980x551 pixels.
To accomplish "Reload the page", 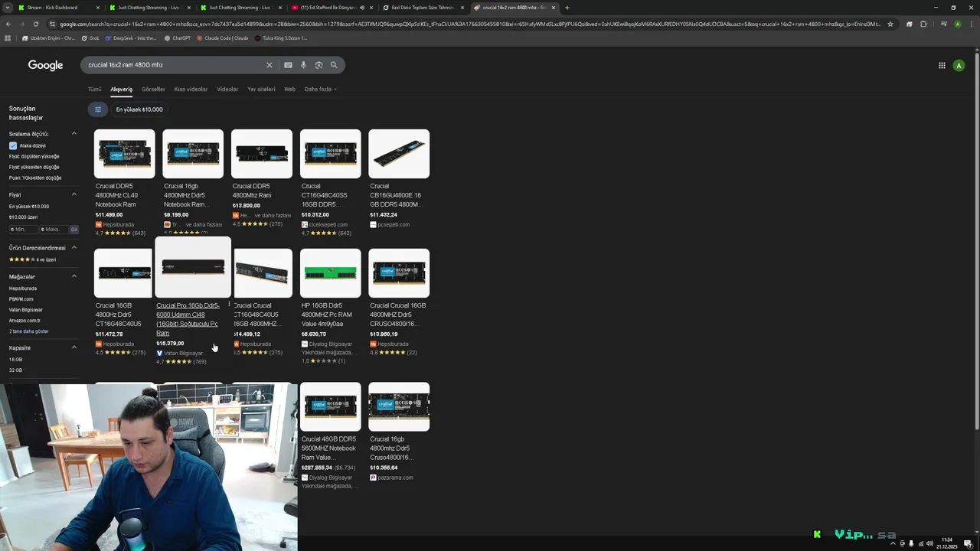I will point(35,24).
